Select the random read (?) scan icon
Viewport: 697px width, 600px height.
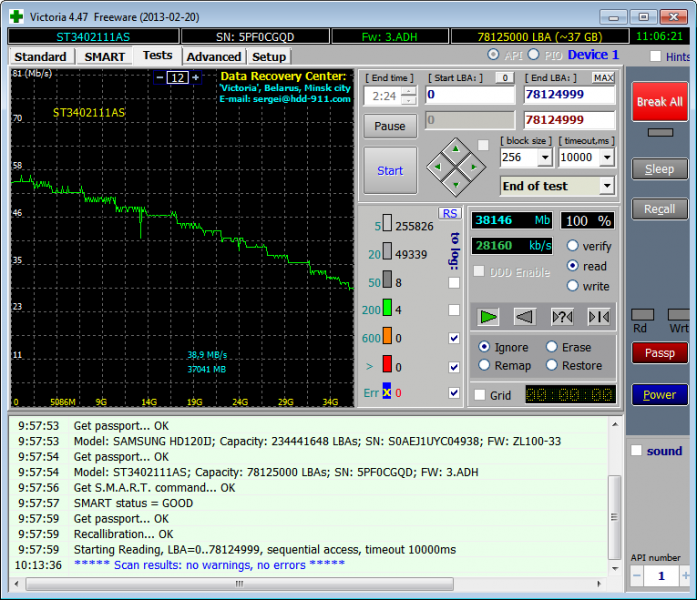562,316
